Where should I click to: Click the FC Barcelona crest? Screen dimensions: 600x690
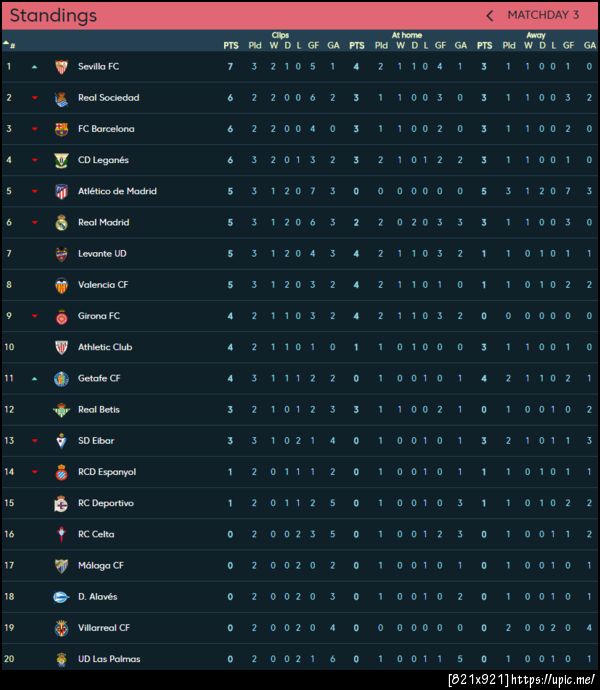coord(61,129)
